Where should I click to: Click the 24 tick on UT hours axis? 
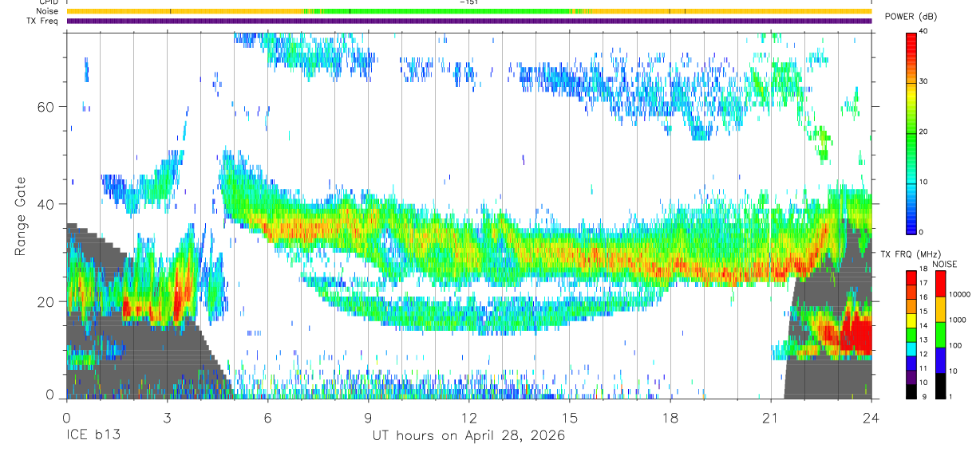(x=871, y=418)
